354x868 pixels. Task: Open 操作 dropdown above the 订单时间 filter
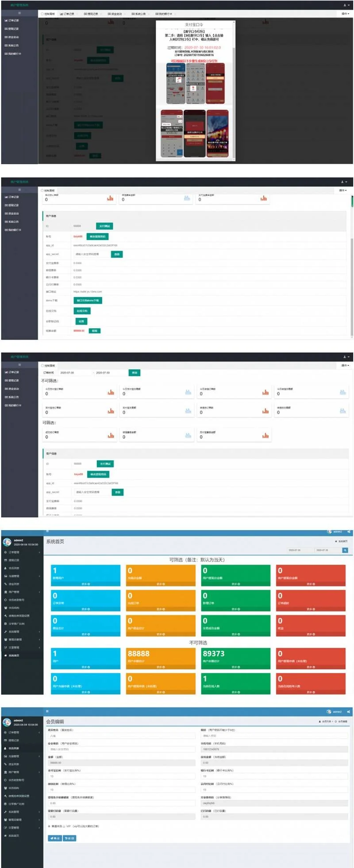[344, 365]
